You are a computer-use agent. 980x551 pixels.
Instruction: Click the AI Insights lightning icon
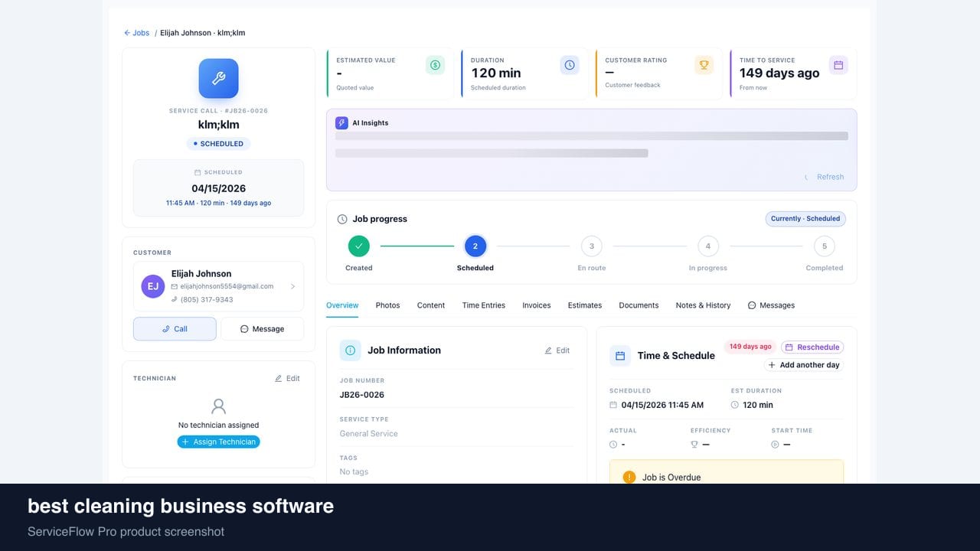pyautogui.click(x=341, y=122)
